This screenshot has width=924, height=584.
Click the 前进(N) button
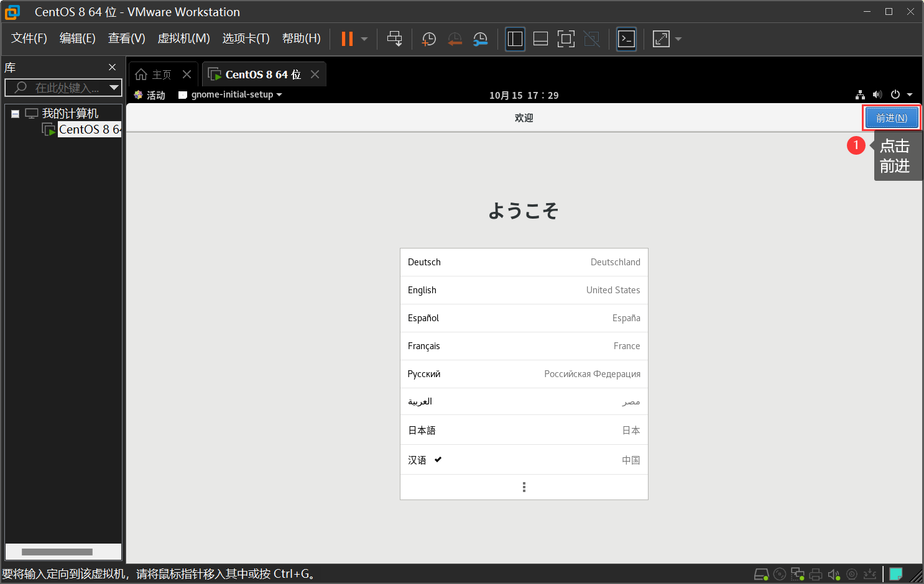tap(892, 118)
